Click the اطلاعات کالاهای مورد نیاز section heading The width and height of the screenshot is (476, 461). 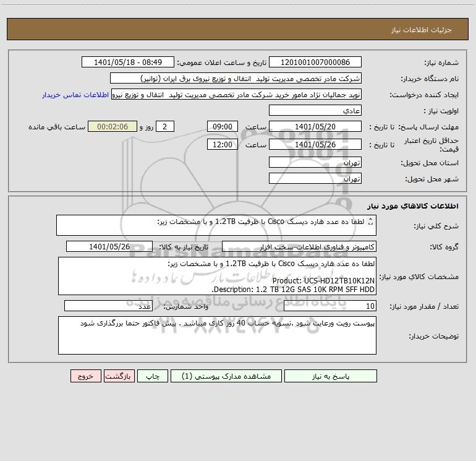point(413,206)
